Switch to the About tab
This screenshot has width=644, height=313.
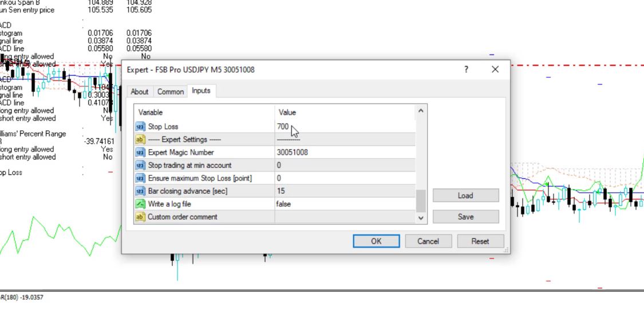coord(139,92)
